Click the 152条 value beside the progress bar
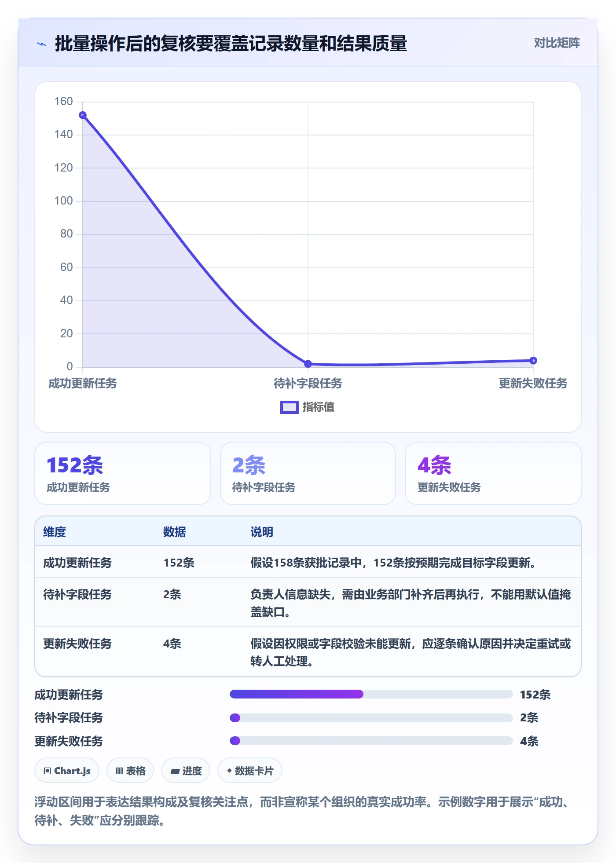This screenshot has width=616, height=863. (x=535, y=695)
